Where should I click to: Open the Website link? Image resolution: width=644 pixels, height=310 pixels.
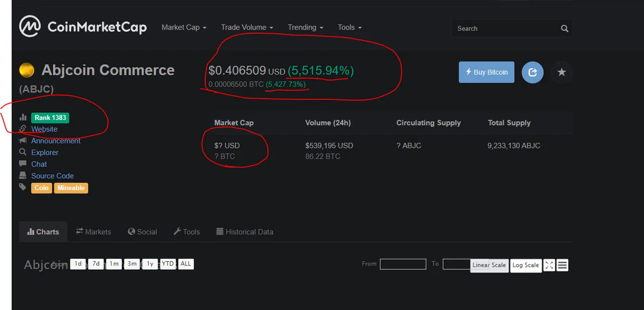click(x=44, y=129)
